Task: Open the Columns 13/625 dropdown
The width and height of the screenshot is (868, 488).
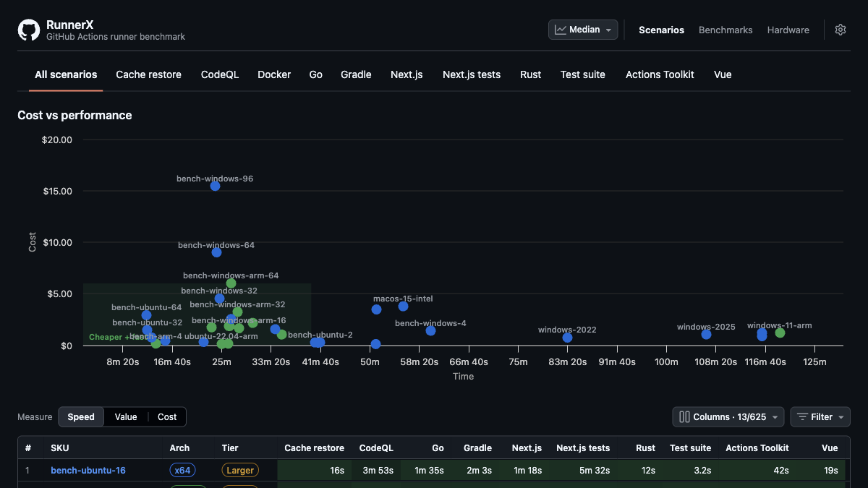Action: pyautogui.click(x=728, y=417)
